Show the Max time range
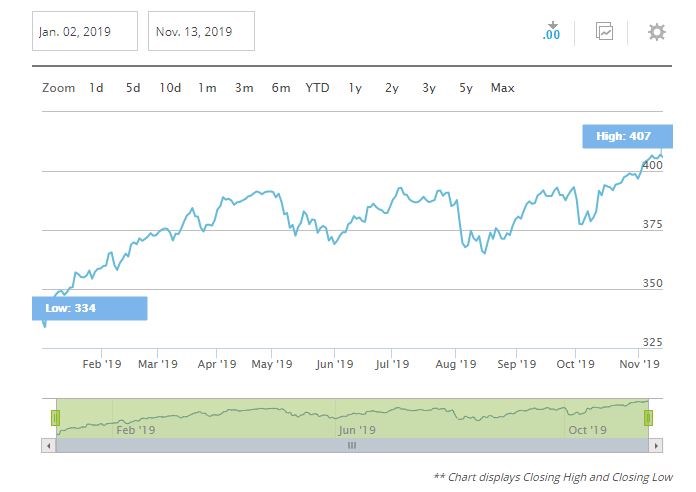Screen dimensions: 696x492 [x=503, y=88]
